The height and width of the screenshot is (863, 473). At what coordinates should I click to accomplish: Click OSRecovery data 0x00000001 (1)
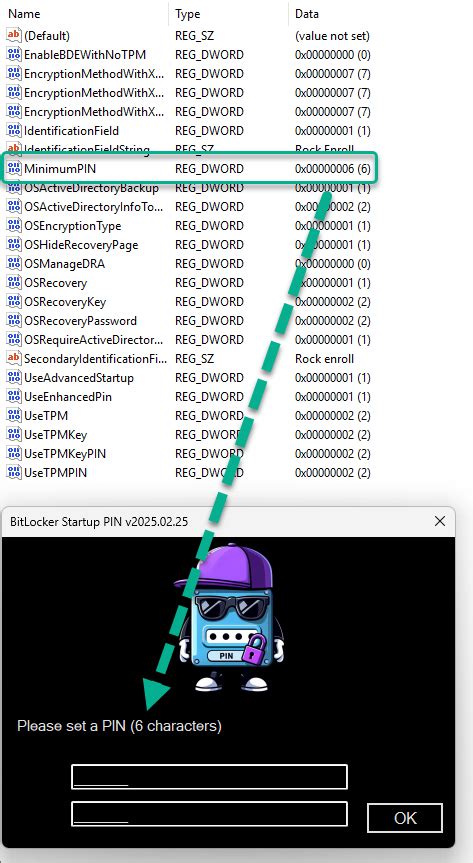click(x=333, y=282)
